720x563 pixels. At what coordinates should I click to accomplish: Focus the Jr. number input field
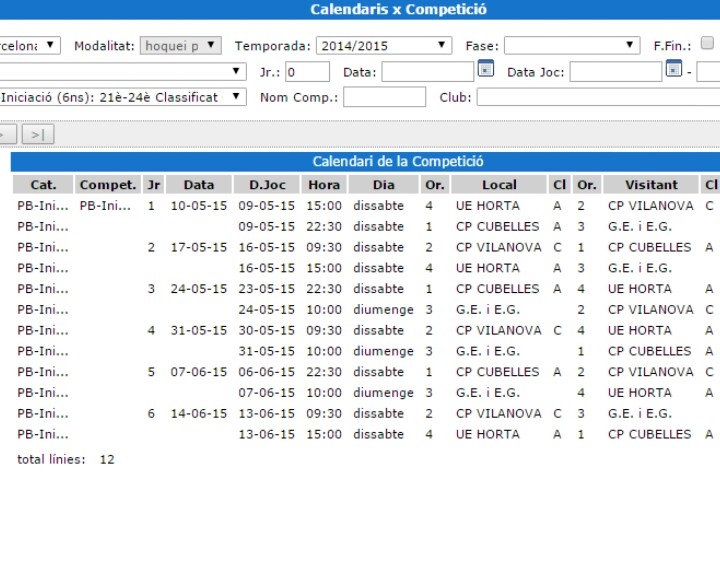307,72
